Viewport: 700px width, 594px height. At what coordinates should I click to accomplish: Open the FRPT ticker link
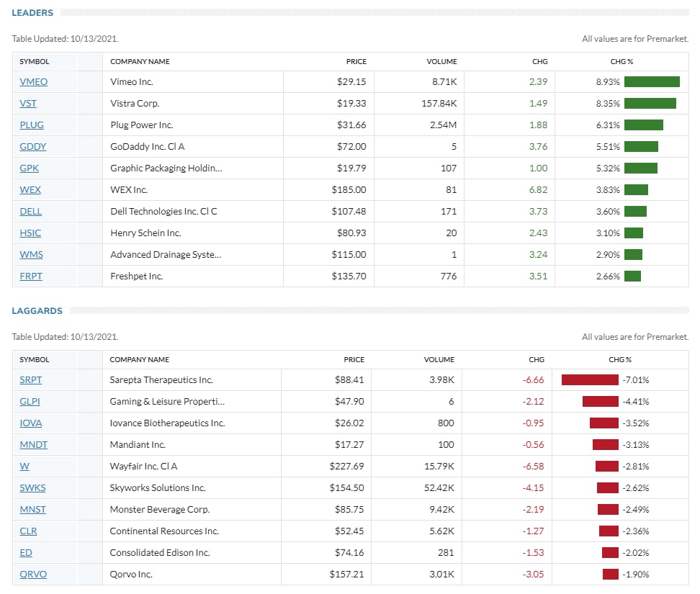point(31,276)
